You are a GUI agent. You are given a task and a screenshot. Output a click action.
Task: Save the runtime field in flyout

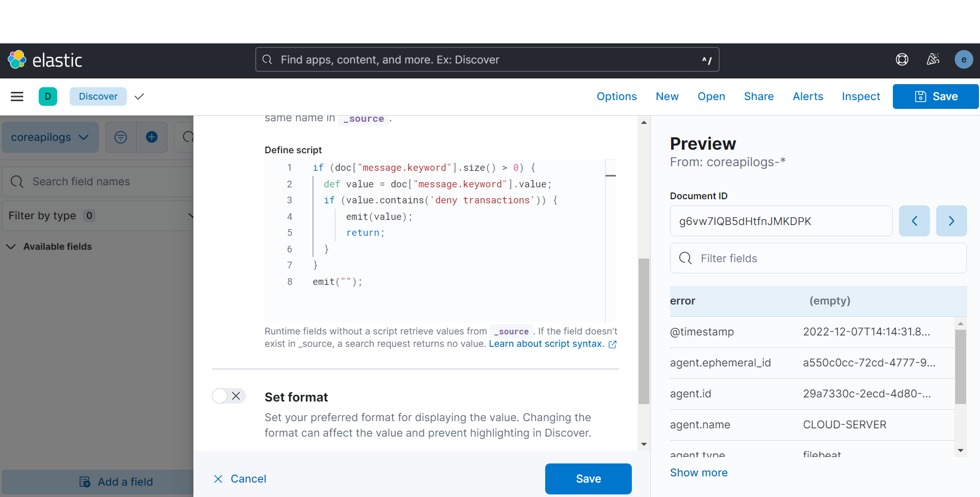588,479
